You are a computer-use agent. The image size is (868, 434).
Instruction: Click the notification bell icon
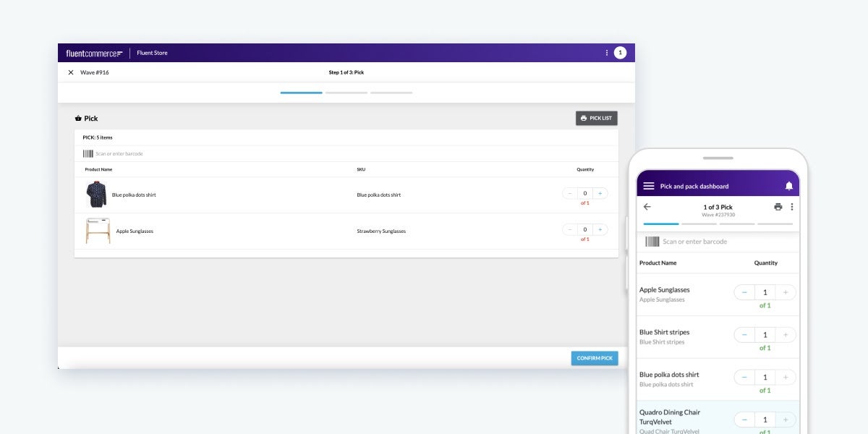coord(788,185)
